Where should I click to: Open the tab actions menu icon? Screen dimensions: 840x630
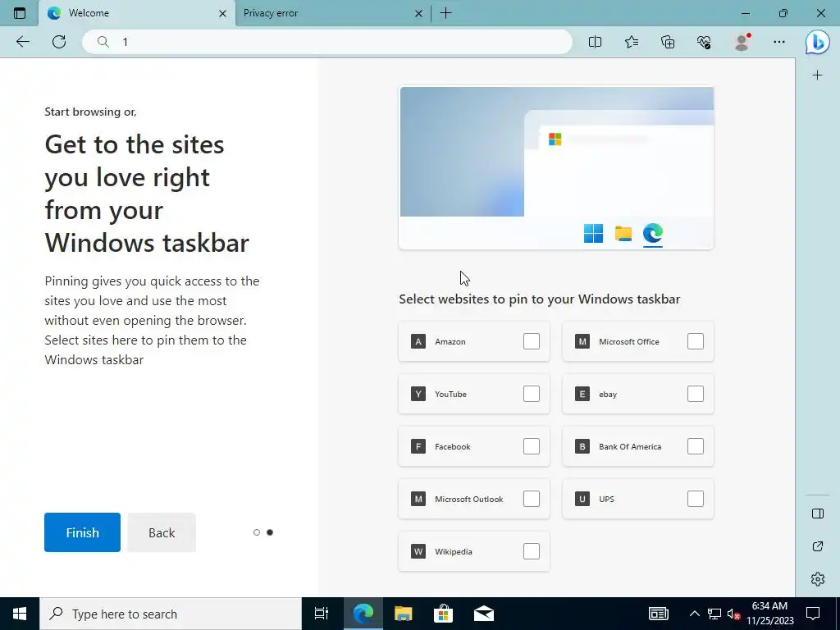pos(20,13)
